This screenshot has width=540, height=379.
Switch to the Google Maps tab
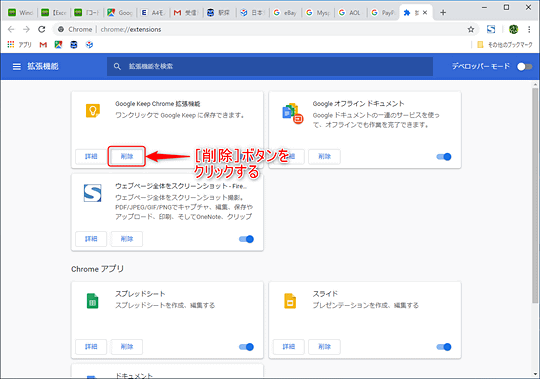pos(120,13)
